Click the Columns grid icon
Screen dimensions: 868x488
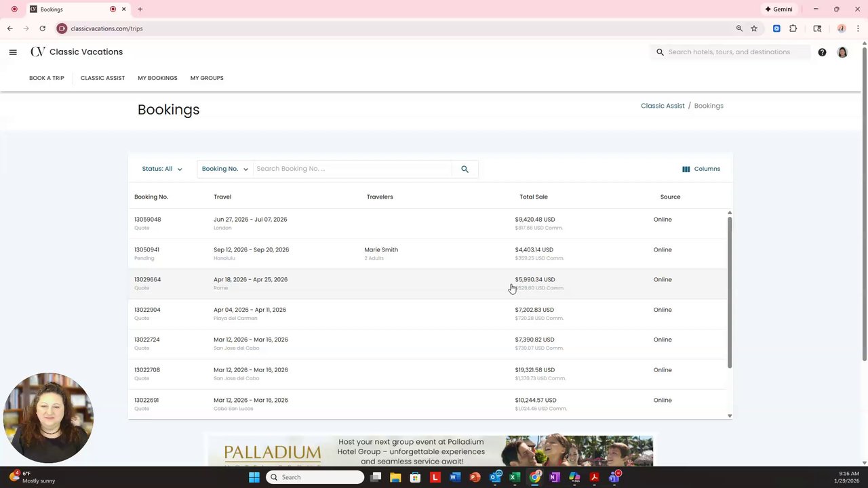tap(686, 169)
